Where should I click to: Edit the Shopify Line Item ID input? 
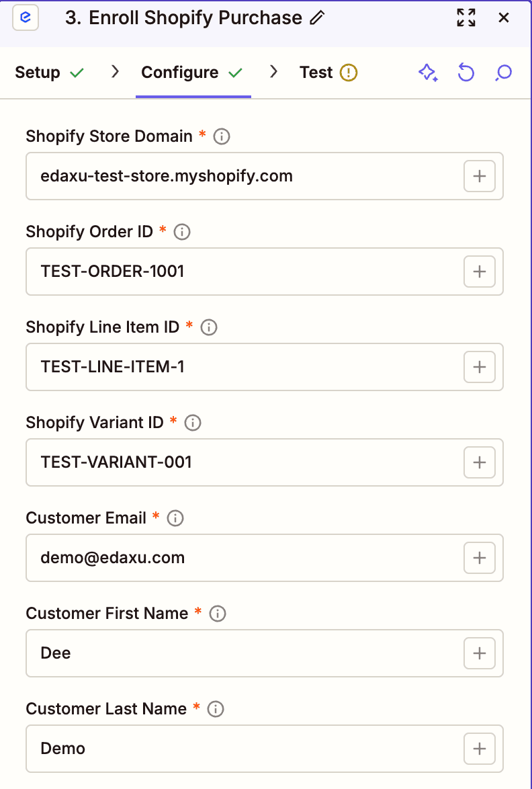pyautogui.click(x=265, y=368)
